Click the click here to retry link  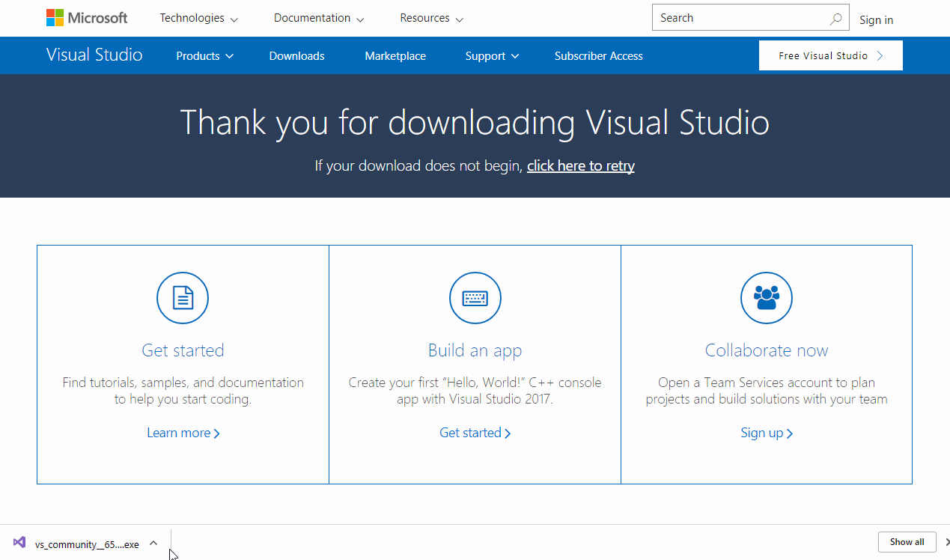[x=581, y=165]
